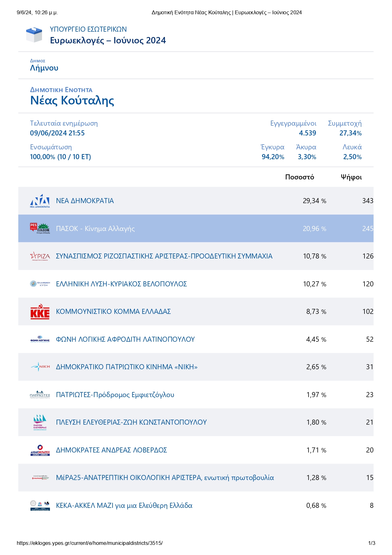Click the PASOK party logo
This screenshot has width=392, height=555.
[40, 228]
